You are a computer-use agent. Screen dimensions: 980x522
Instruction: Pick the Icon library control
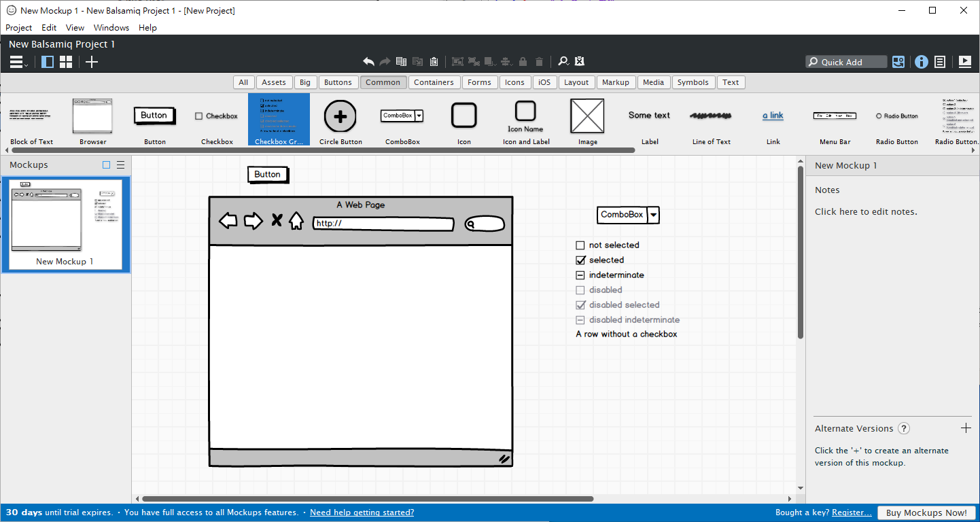(464, 120)
